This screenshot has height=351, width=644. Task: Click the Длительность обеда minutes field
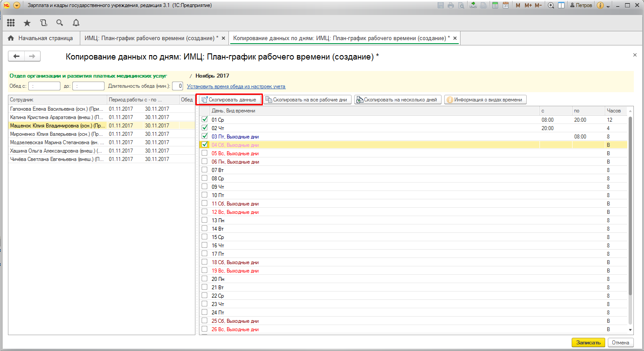coord(177,86)
